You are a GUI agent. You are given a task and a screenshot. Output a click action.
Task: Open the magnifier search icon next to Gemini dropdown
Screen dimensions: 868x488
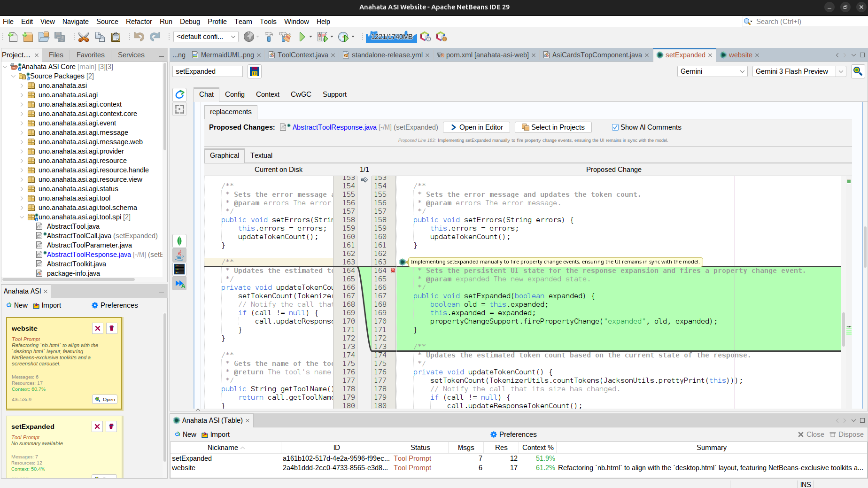858,71
